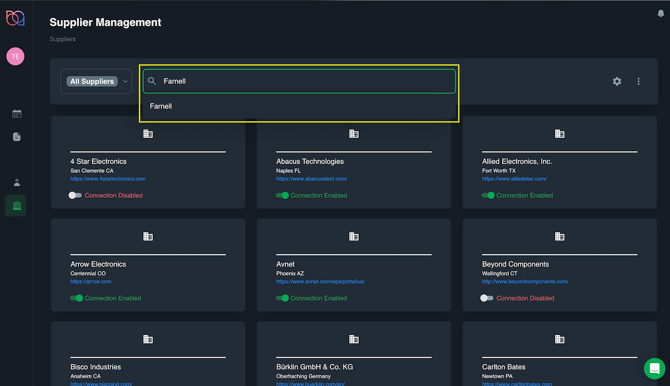This screenshot has height=386, width=670.
Task: Open the settings gear icon
Action: point(617,81)
